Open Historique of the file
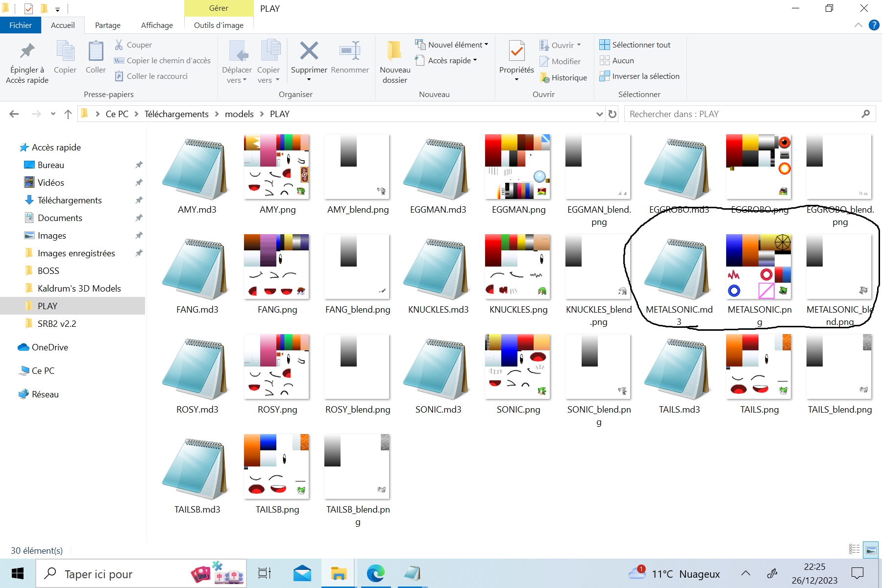This screenshot has height=588, width=882. coord(563,77)
